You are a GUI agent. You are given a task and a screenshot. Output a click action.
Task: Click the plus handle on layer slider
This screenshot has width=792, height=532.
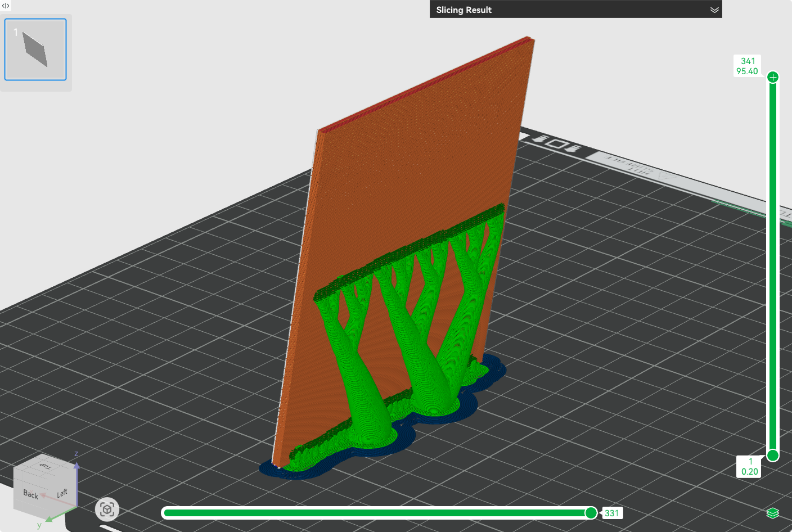point(773,77)
